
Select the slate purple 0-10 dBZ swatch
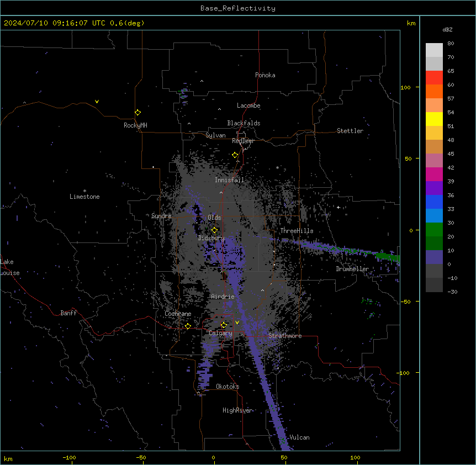click(434, 257)
